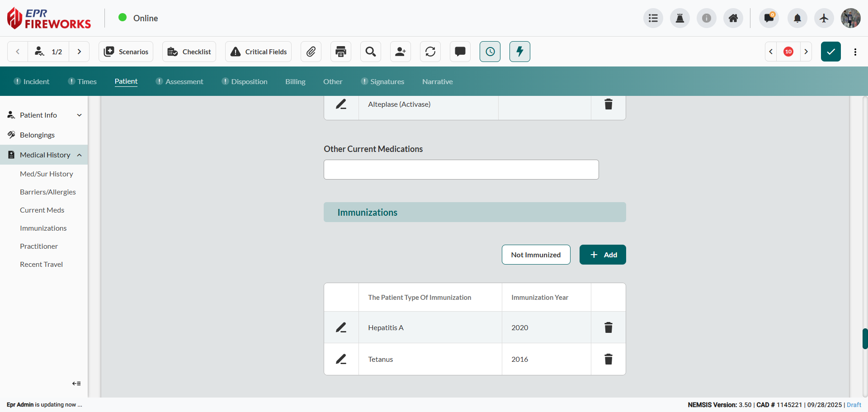Open the Critical Fields button
This screenshot has height=412, width=868.
click(x=259, y=52)
